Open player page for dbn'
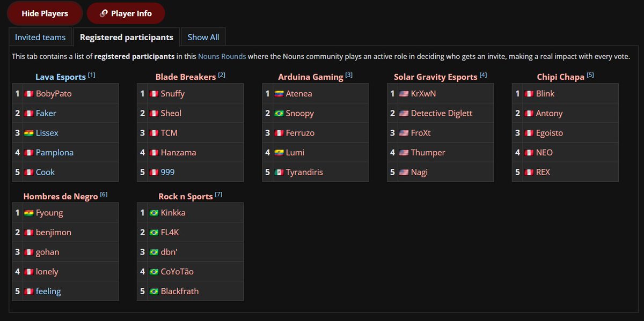The image size is (644, 321). click(170, 252)
